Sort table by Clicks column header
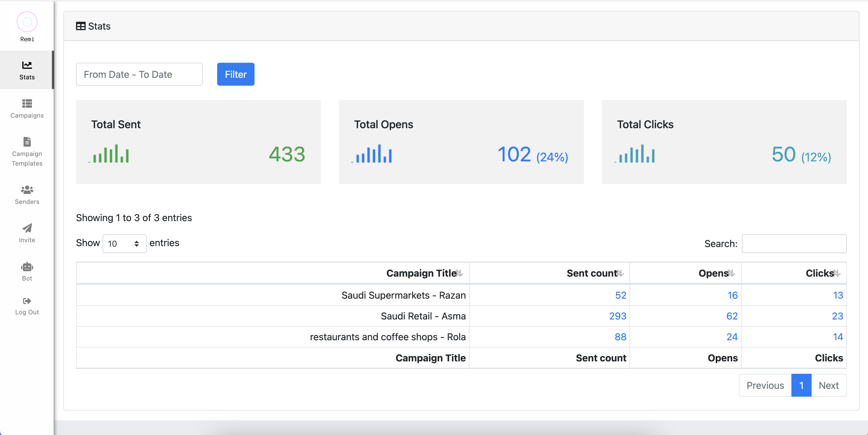 (x=822, y=273)
